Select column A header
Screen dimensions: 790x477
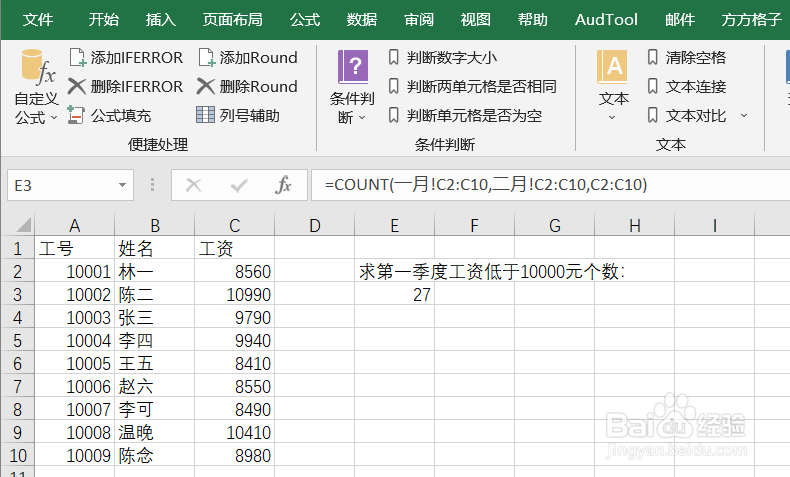pyautogui.click(x=75, y=225)
